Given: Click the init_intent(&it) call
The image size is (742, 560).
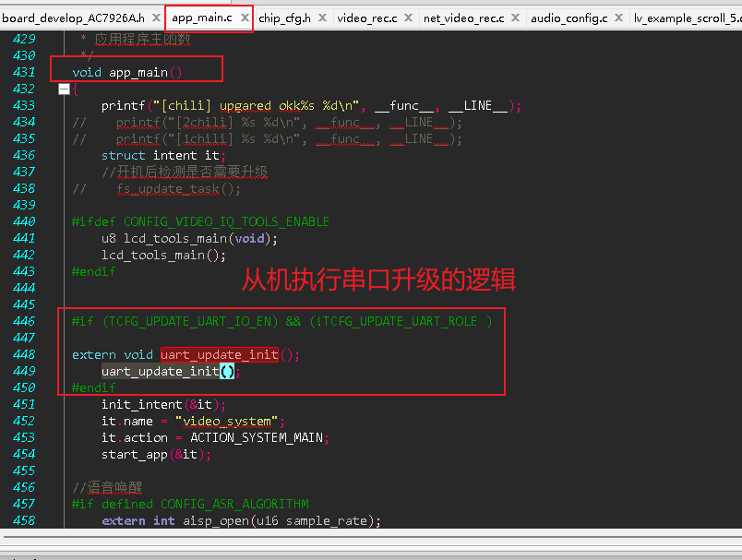Looking at the screenshot, I should pos(163,405).
